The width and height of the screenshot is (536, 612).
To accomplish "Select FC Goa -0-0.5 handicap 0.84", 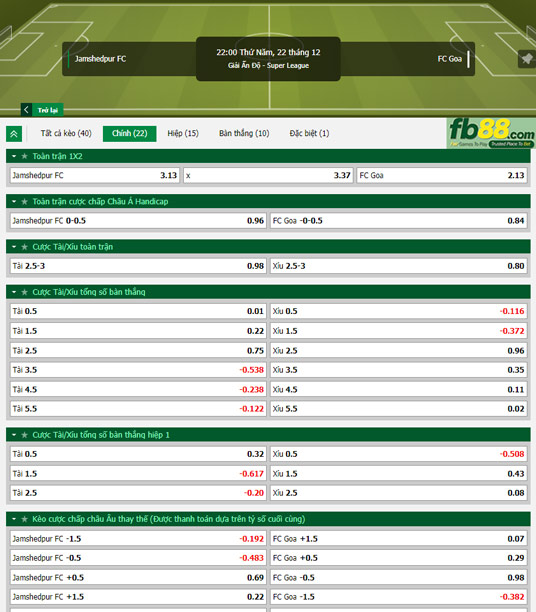I will point(399,221).
